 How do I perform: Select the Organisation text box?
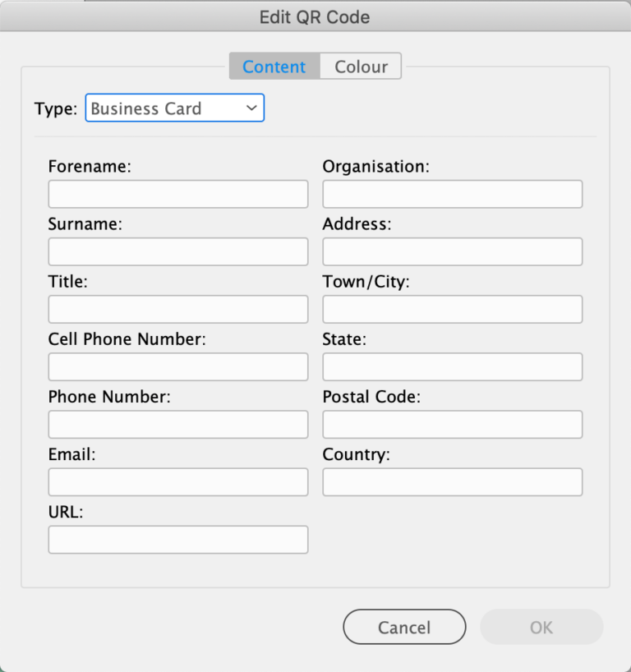point(452,195)
